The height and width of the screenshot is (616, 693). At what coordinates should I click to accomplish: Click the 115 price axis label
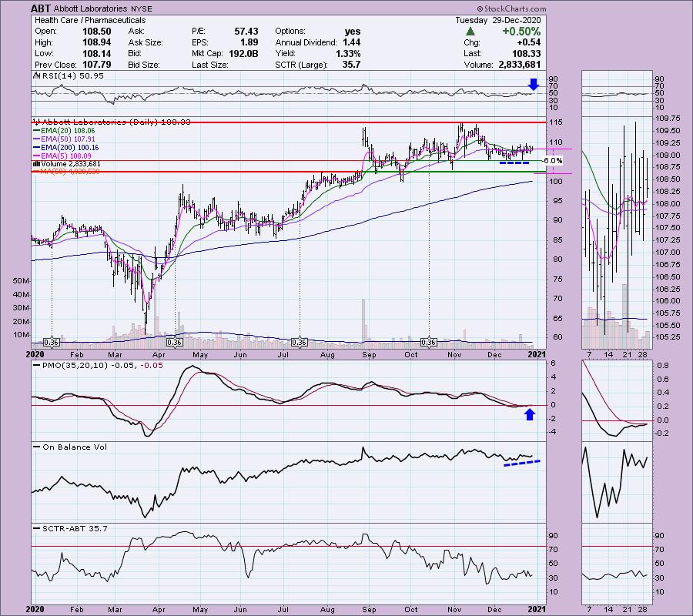pos(556,122)
